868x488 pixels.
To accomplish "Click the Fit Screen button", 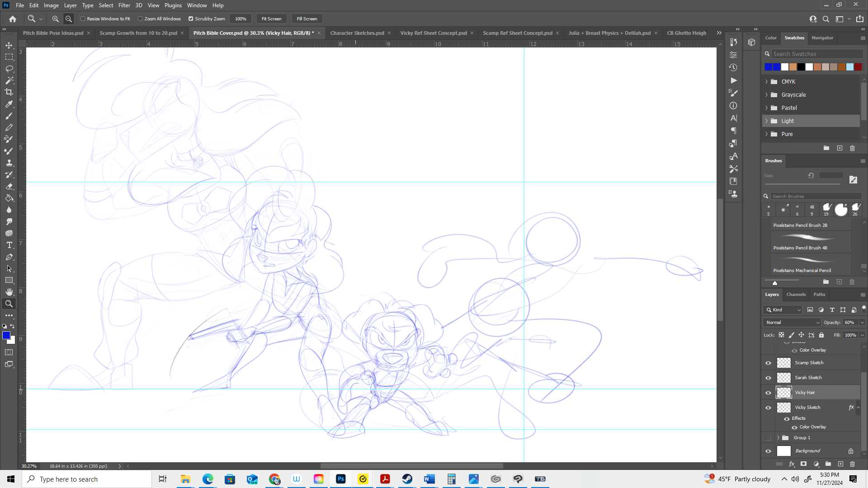I will pos(271,19).
